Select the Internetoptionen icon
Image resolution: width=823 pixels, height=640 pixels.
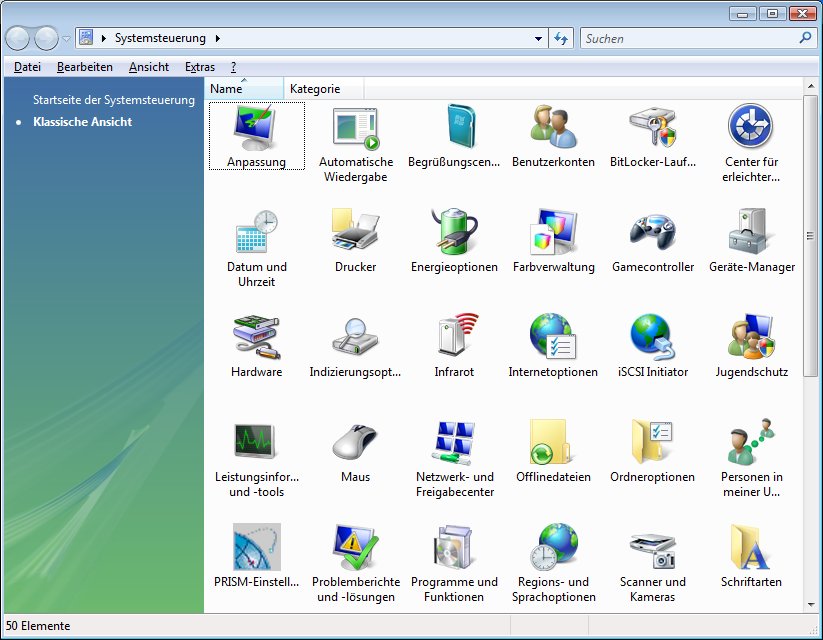(553, 338)
